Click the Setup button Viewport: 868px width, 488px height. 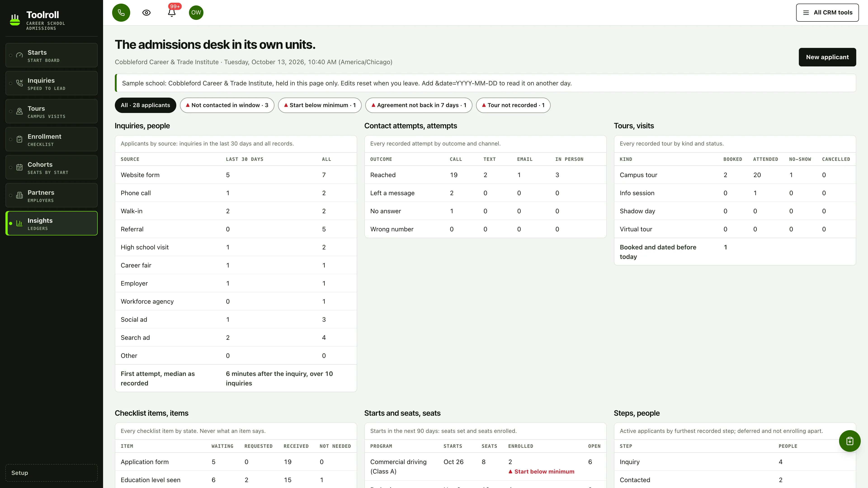(52, 473)
